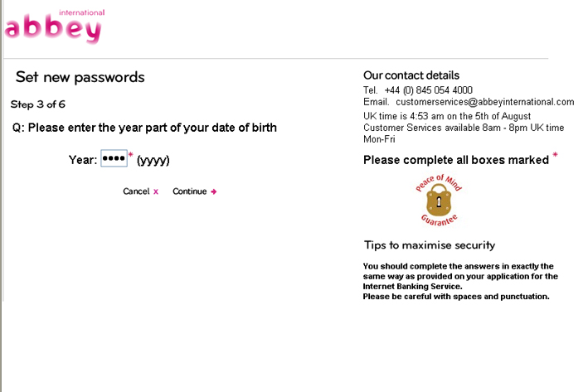Click the (yyyy) format hint
Viewport: 588px width, 392px height.
pyautogui.click(x=153, y=161)
